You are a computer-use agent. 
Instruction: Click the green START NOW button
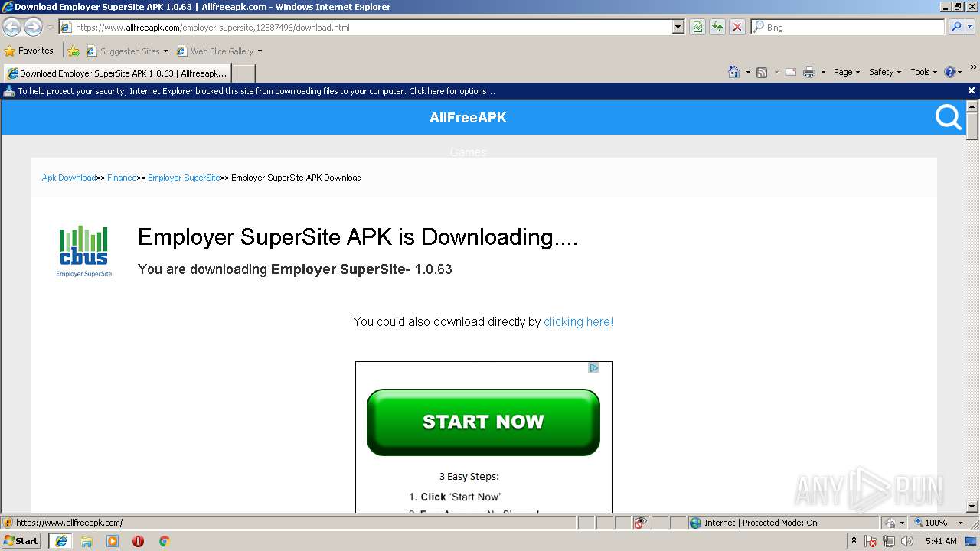pos(483,422)
